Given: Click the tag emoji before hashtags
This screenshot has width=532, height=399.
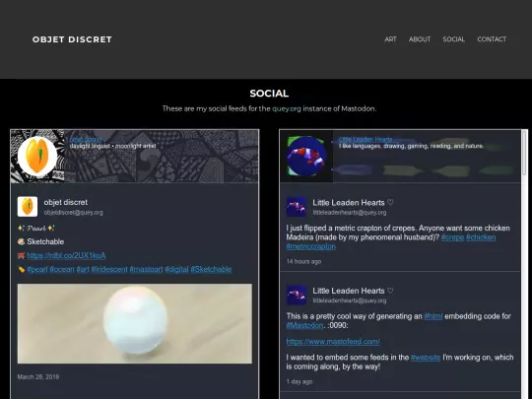Looking at the screenshot, I should coord(21,269).
